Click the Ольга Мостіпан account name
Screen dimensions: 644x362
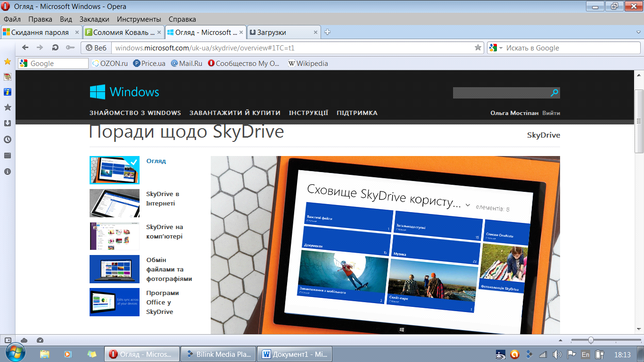515,113
